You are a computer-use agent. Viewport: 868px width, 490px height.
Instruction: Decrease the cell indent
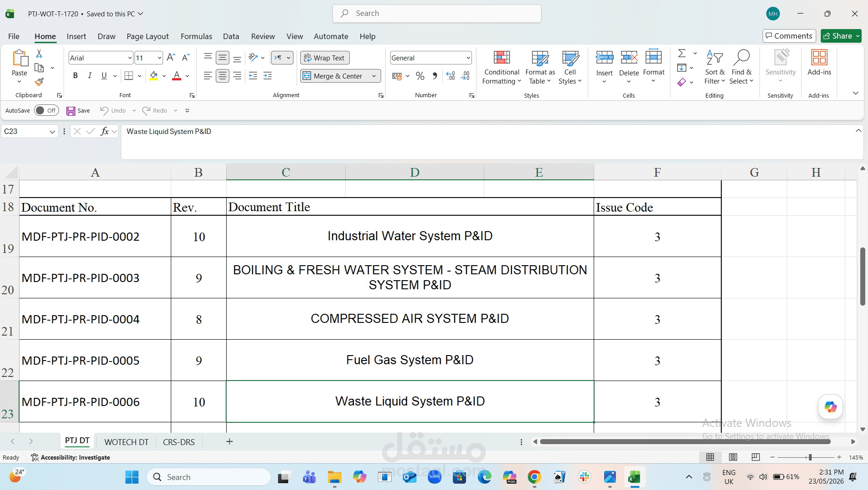tap(253, 76)
